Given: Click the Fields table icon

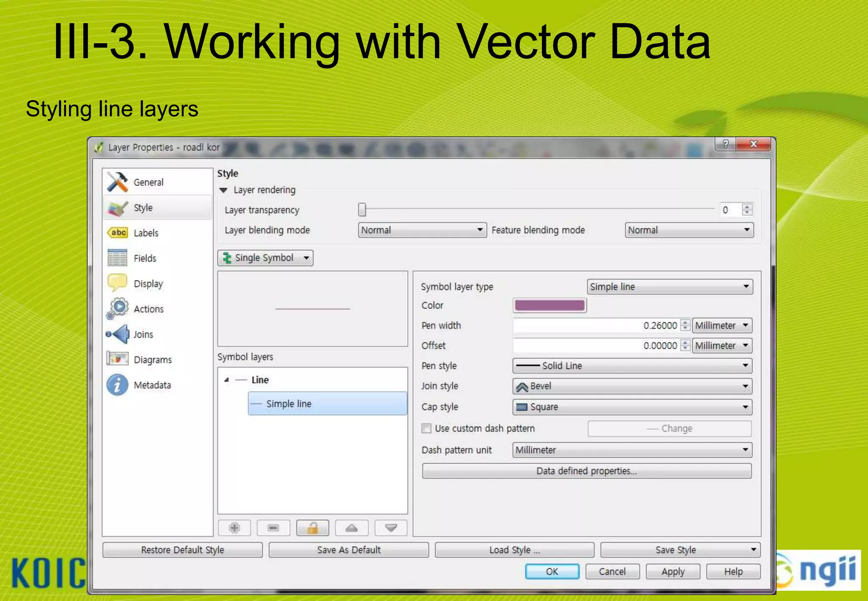Looking at the screenshot, I should click(x=117, y=258).
